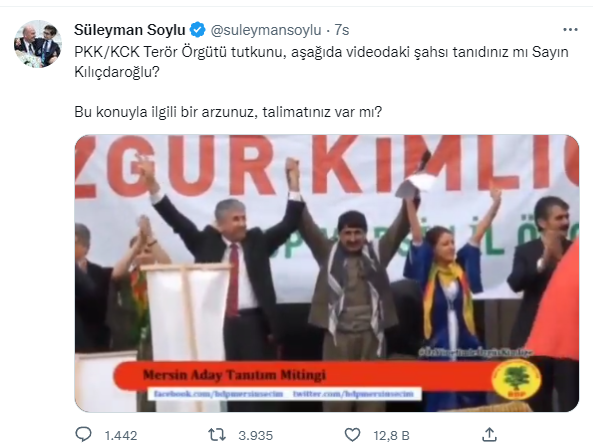The image size is (593, 448).
Task: Click the facebook.com/bdpmersinsecim caption in video
Action: pyautogui.click(x=218, y=394)
